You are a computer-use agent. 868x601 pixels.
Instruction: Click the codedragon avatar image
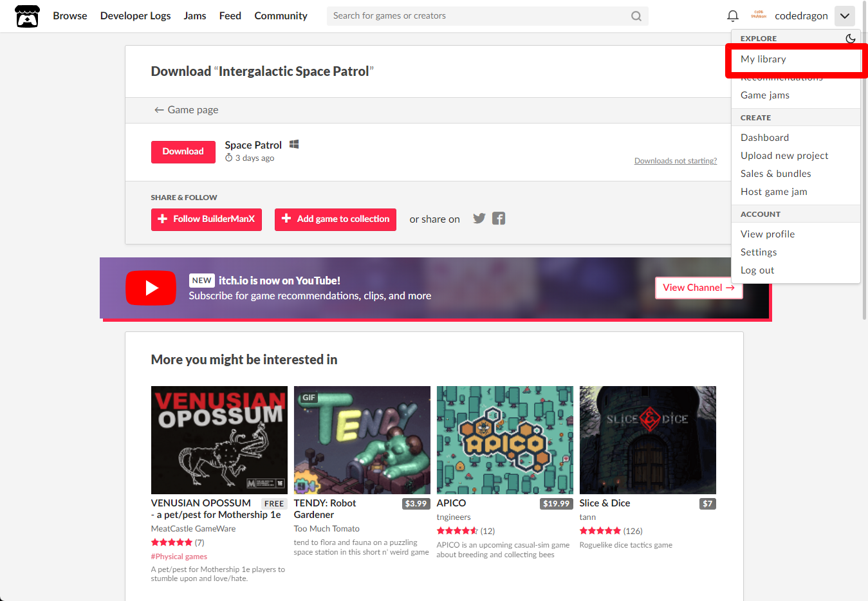tap(759, 15)
